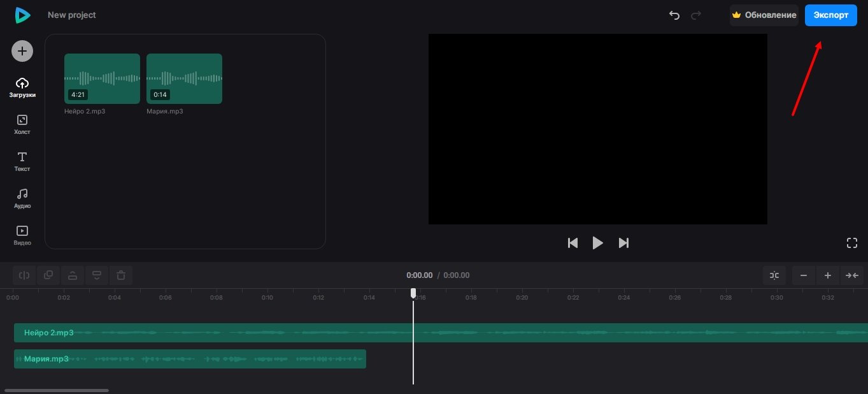Select the Текст tool in sidebar
868x394 pixels.
tap(22, 161)
